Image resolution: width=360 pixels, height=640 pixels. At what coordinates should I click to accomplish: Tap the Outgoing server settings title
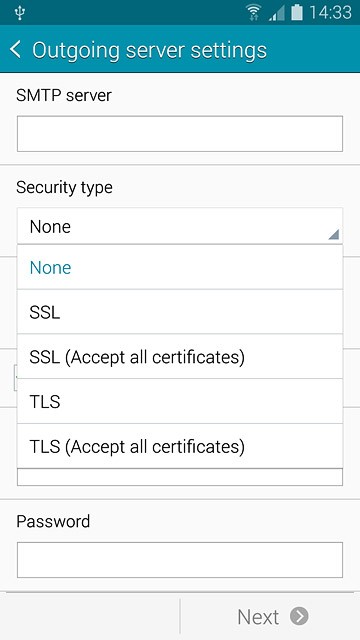[x=149, y=50]
